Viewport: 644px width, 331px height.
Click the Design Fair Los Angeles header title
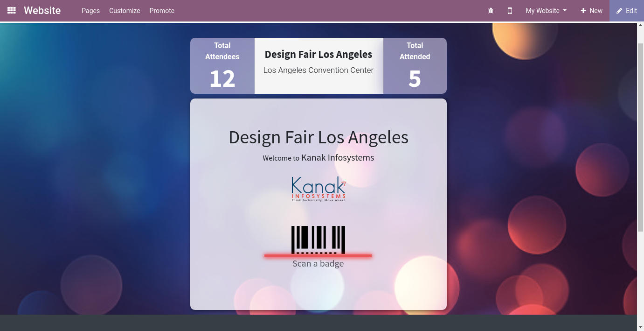[319, 54]
